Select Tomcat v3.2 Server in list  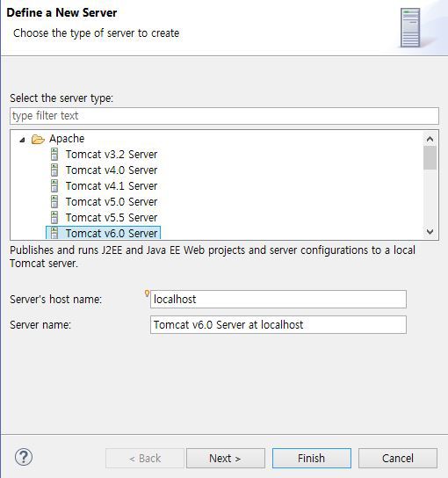[x=112, y=155]
